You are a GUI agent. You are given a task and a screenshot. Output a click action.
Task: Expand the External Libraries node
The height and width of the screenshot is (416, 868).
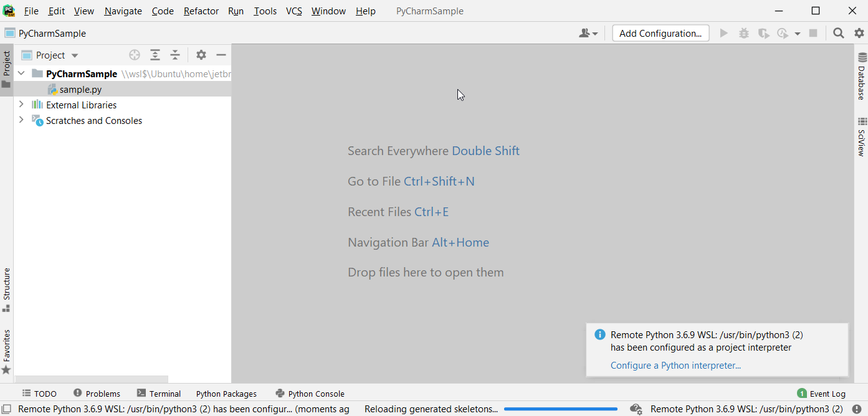click(21, 105)
